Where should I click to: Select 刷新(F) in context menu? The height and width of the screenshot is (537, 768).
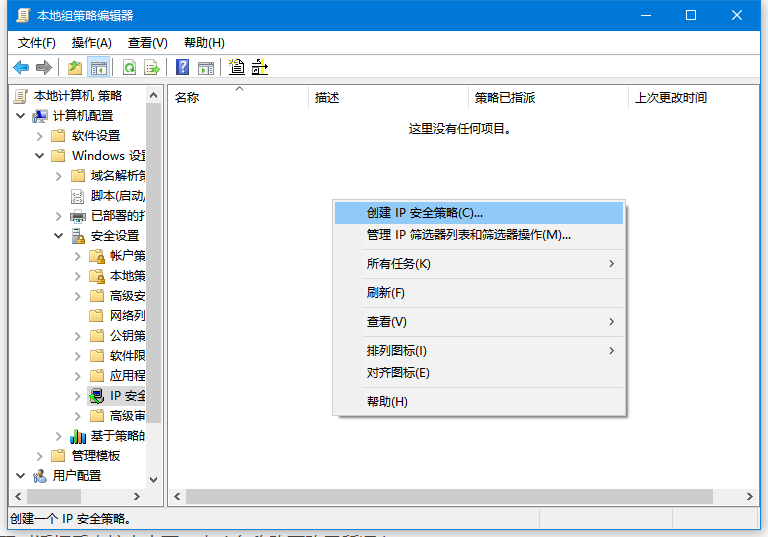point(479,293)
